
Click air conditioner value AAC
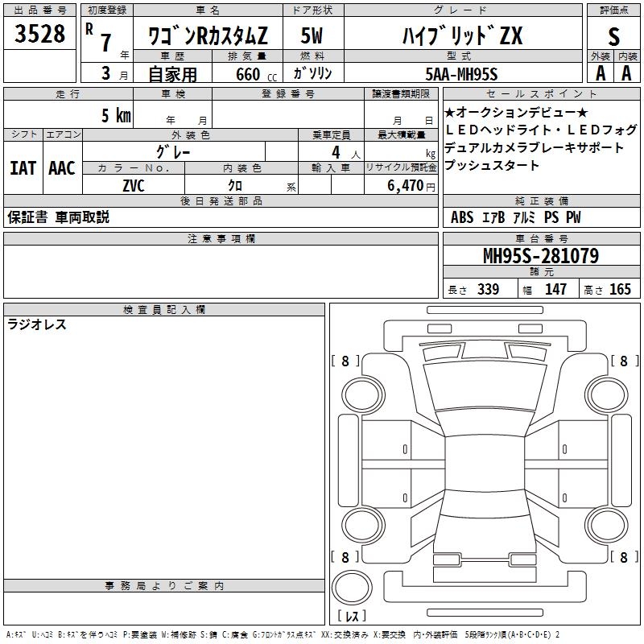click(x=62, y=168)
